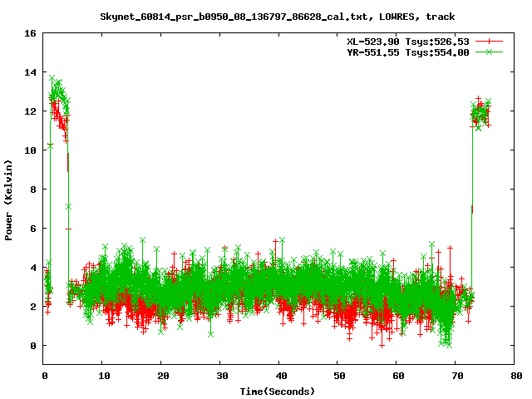Click y-axis tick label 2
The image size is (532, 399).
[33, 307]
